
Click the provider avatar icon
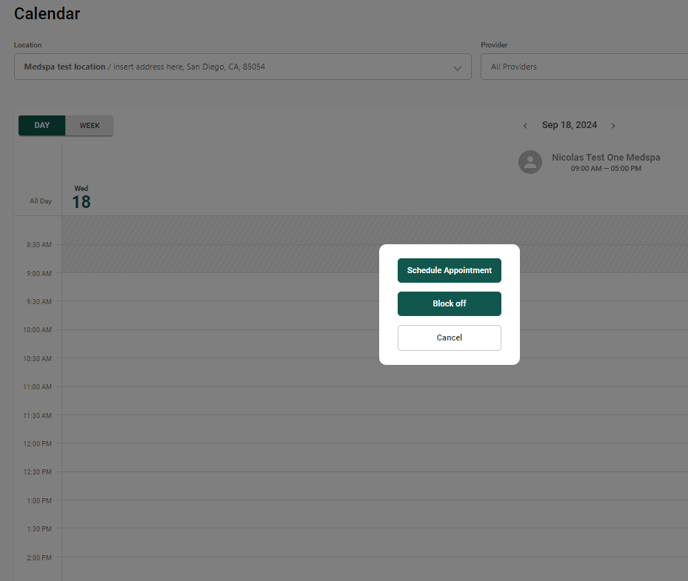(530, 162)
